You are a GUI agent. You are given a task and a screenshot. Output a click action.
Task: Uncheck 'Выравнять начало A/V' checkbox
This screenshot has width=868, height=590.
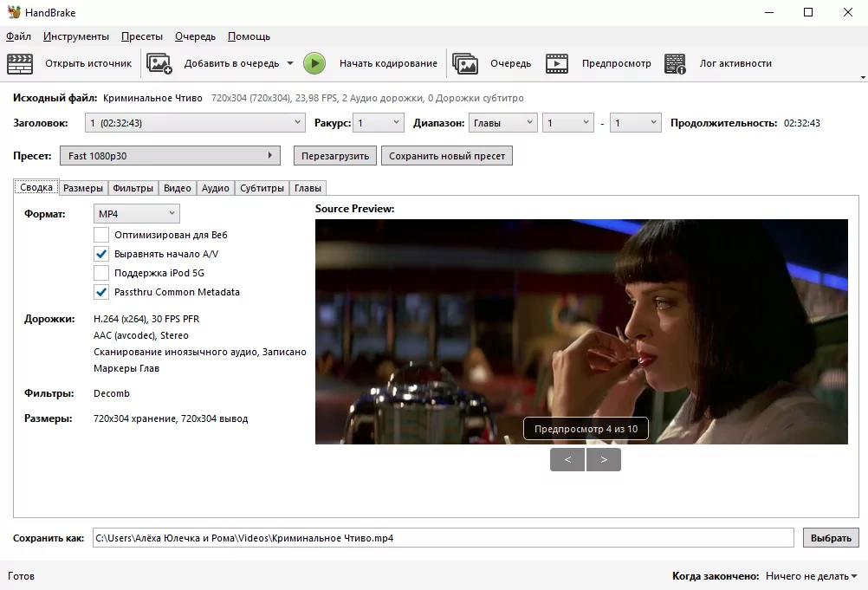pyautogui.click(x=101, y=254)
